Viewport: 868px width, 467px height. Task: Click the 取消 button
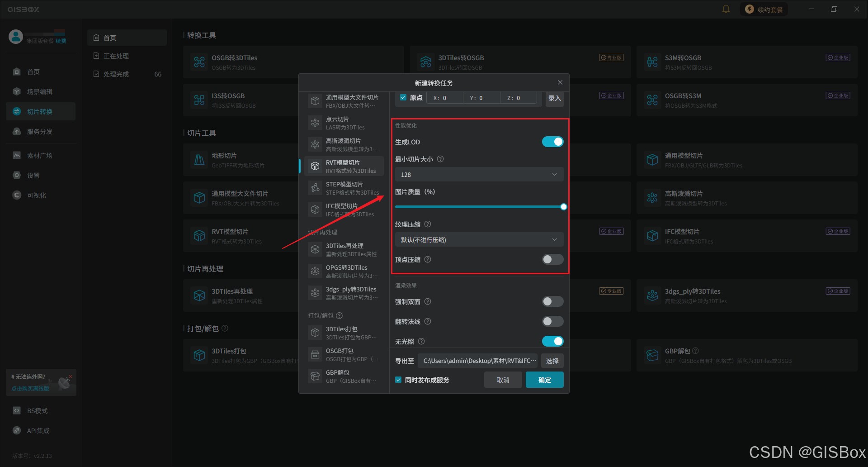pos(503,380)
